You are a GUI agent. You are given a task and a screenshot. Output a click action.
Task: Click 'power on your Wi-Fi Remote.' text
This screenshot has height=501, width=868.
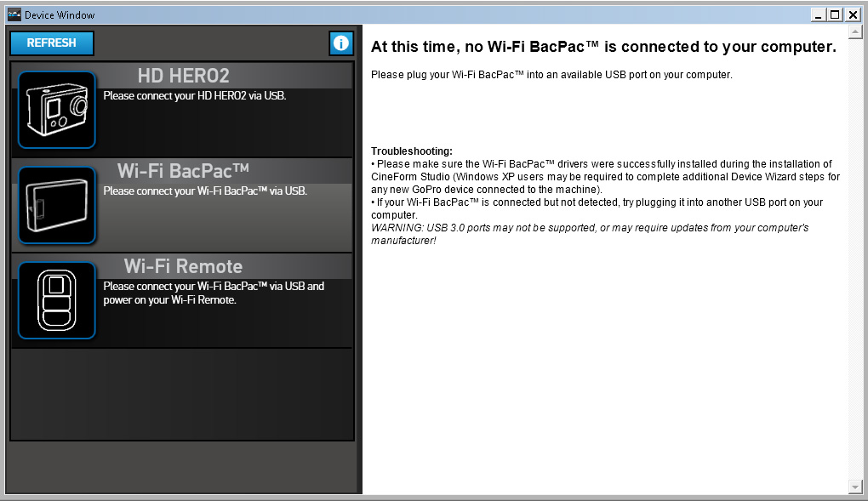170,300
